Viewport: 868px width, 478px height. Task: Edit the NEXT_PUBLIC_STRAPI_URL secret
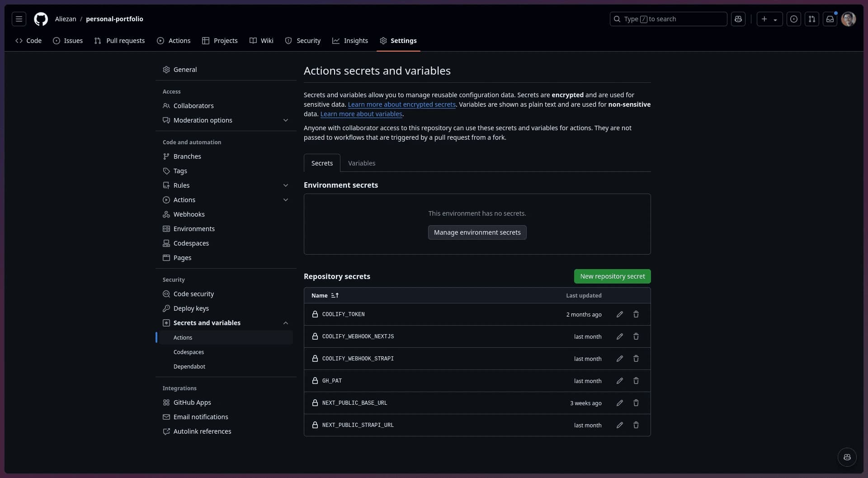(x=620, y=425)
